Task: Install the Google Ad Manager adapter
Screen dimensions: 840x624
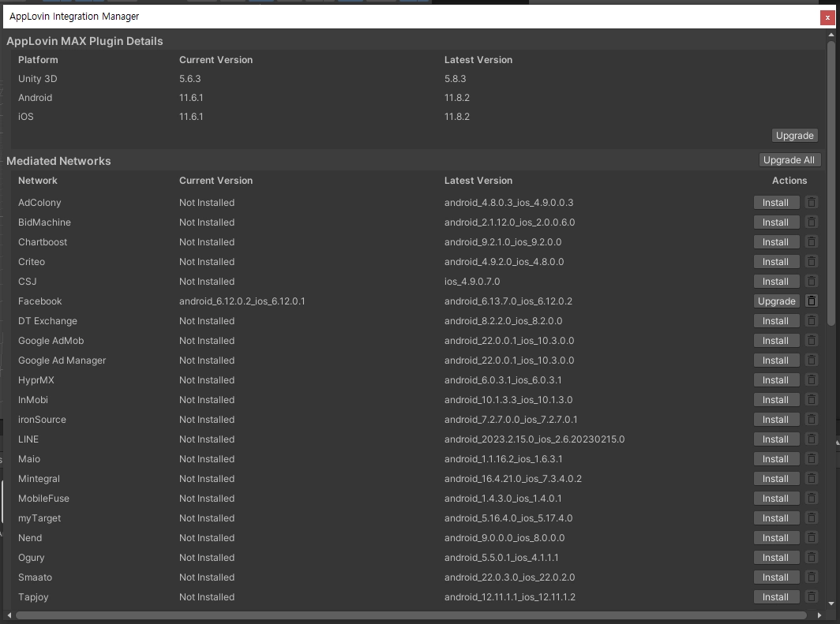Action: [776, 361]
